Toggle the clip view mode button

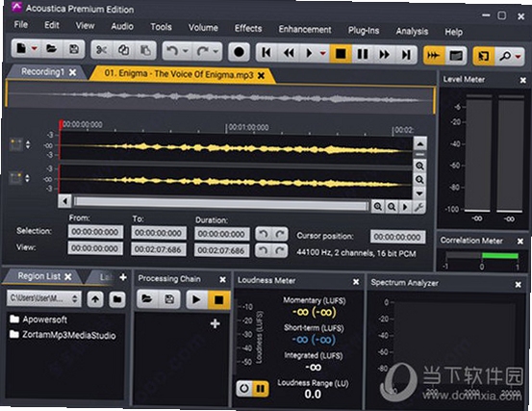tap(455, 55)
